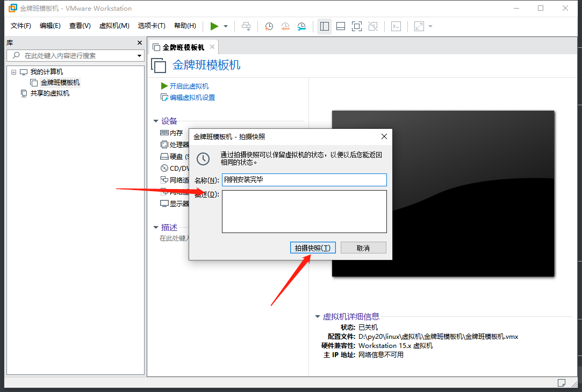
Task: Click the black virtual machine screen thumbnail
Action: [443, 193]
